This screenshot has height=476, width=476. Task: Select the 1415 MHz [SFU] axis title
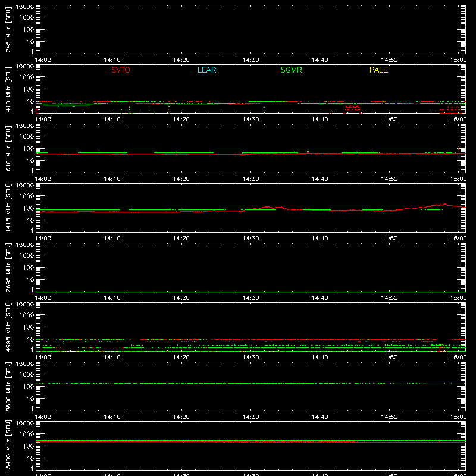point(8,208)
